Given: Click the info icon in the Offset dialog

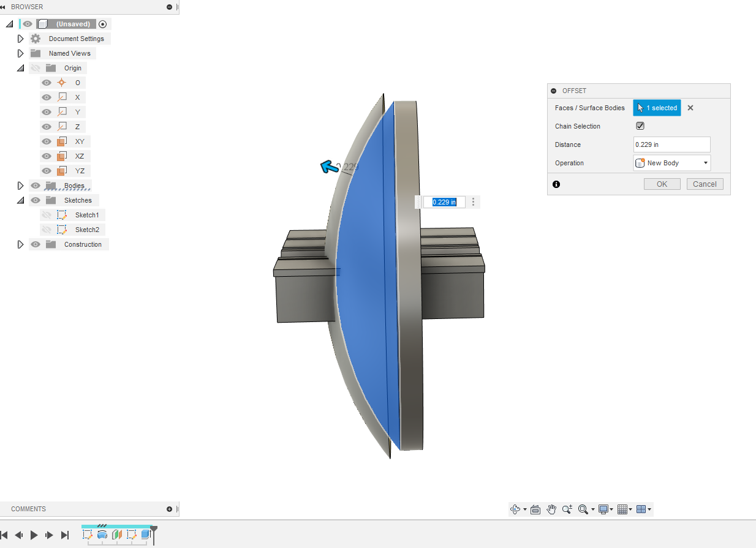Looking at the screenshot, I should [556, 184].
